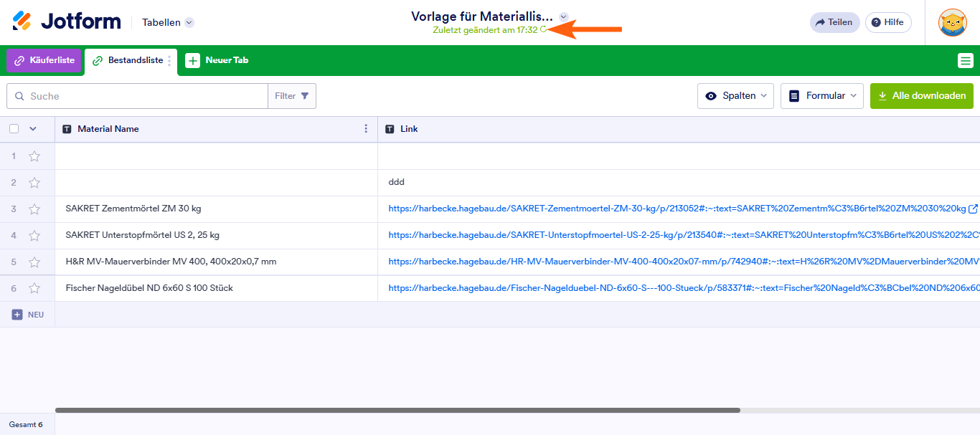
Task: Open the Fischer-Nagelduebel hagebau link
Action: click(x=684, y=288)
